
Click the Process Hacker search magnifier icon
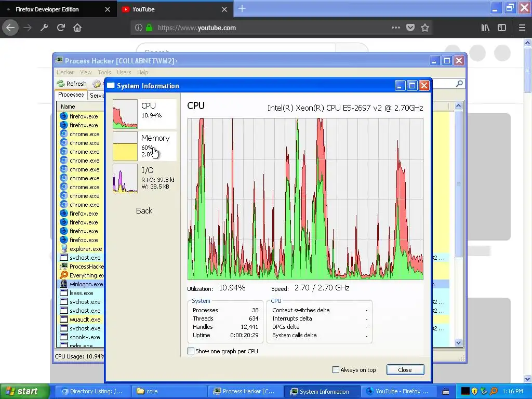click(459, 84)
